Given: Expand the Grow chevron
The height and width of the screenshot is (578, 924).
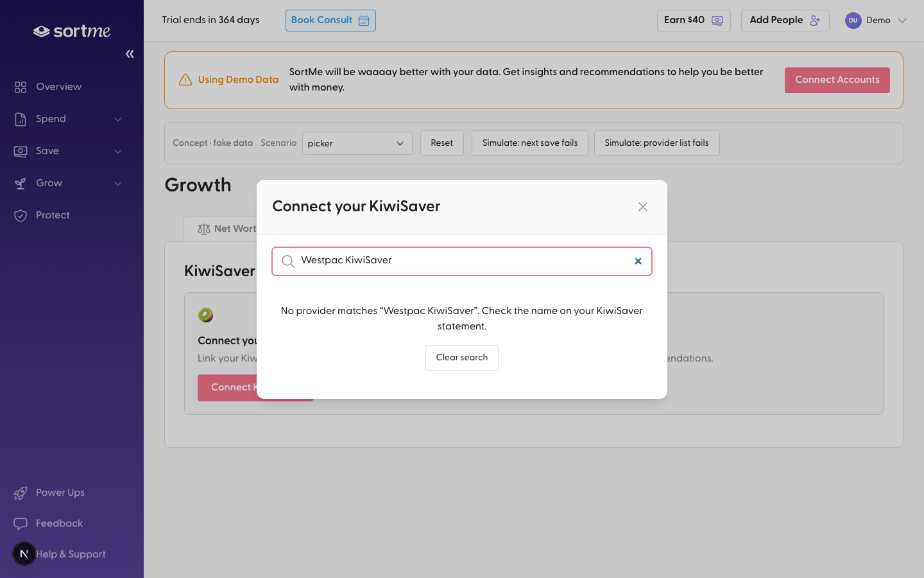Looking at the screenshot, I should 118,183.
